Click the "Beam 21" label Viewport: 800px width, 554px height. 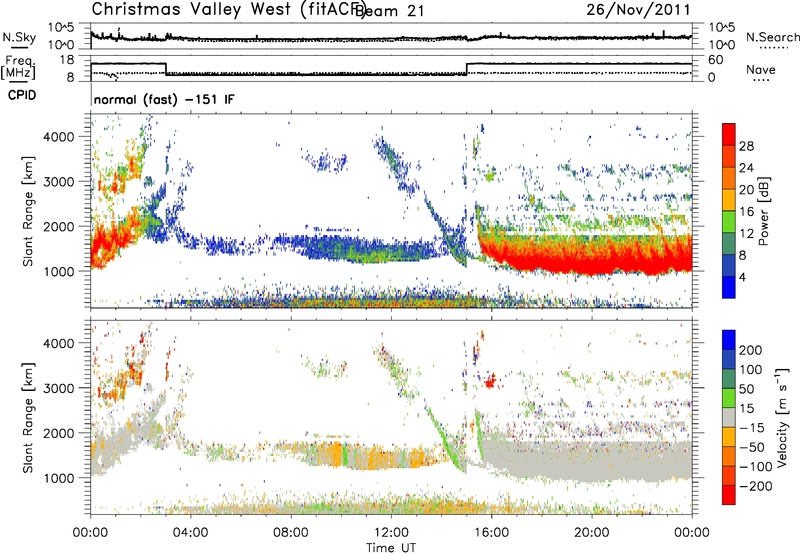coord(389,11)
